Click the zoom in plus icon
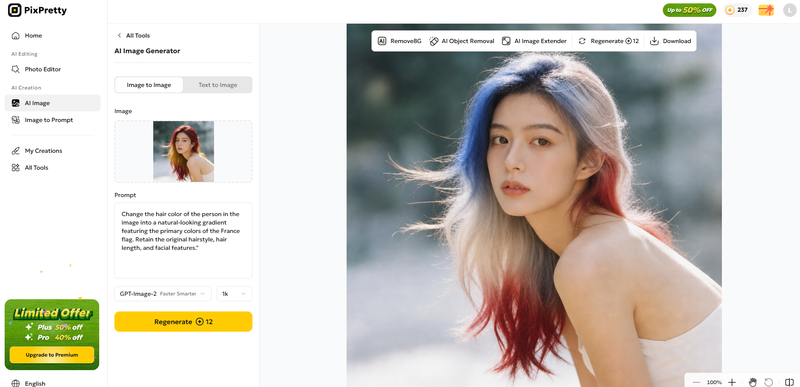This screenshot has width=800, height=387. 732,382
